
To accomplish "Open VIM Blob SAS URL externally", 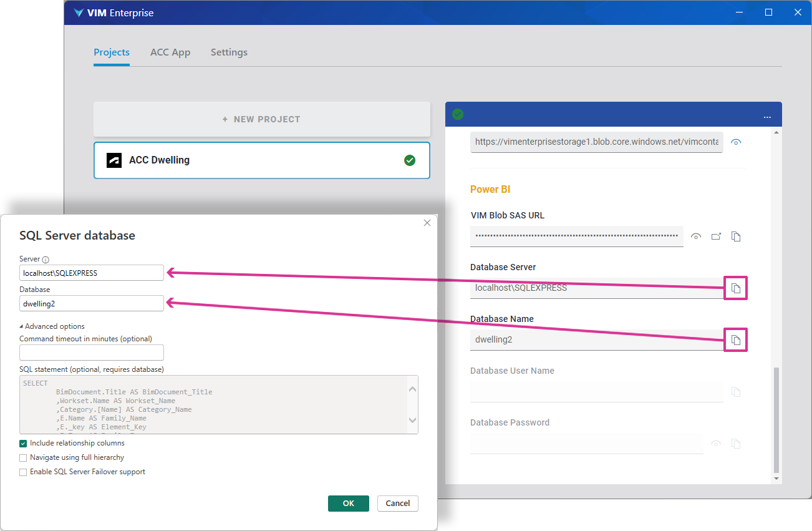I will [x=716, y=236].
